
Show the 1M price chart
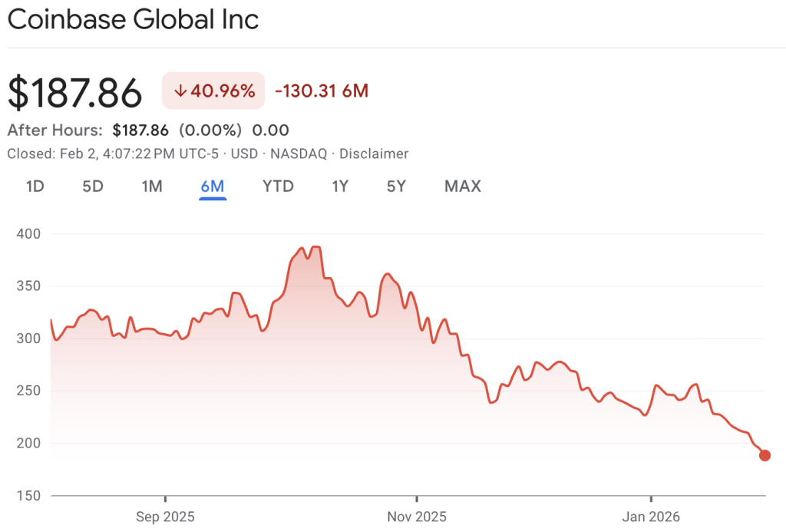152,187
